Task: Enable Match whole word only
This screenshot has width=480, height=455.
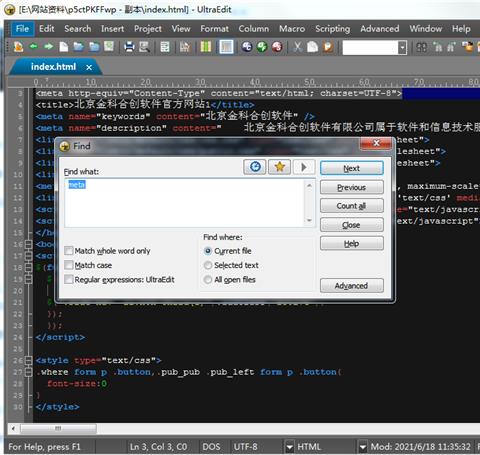Action: [x=69, y=250]
